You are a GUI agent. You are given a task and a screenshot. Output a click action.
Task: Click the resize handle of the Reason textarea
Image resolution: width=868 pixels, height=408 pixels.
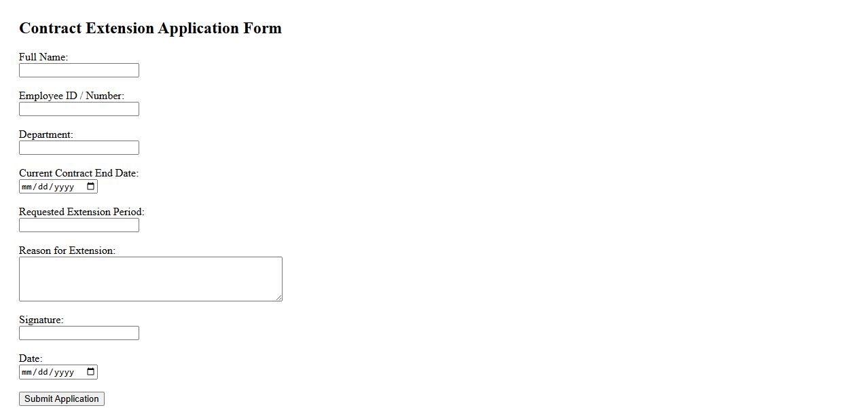[278, 297]
